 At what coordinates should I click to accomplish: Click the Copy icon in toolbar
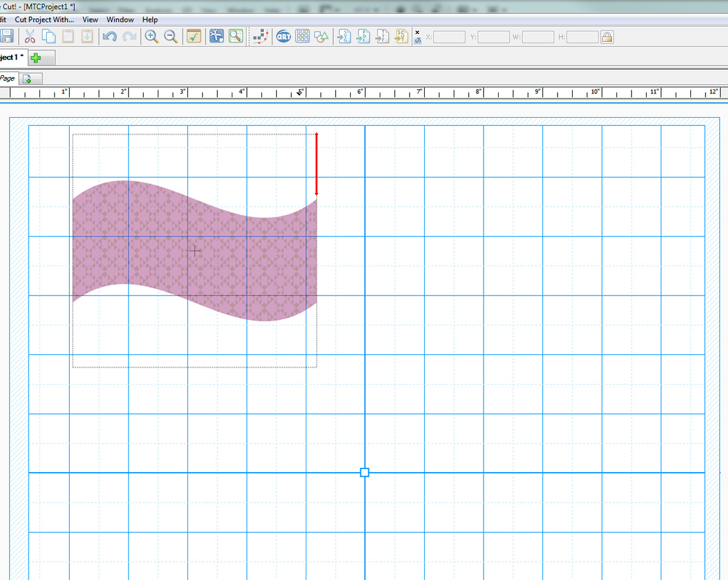tap(49, 36)
